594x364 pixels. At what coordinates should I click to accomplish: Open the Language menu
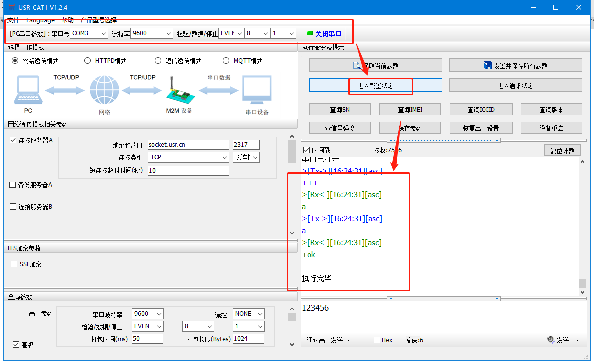pyautogui.click(x=40, y=20)
